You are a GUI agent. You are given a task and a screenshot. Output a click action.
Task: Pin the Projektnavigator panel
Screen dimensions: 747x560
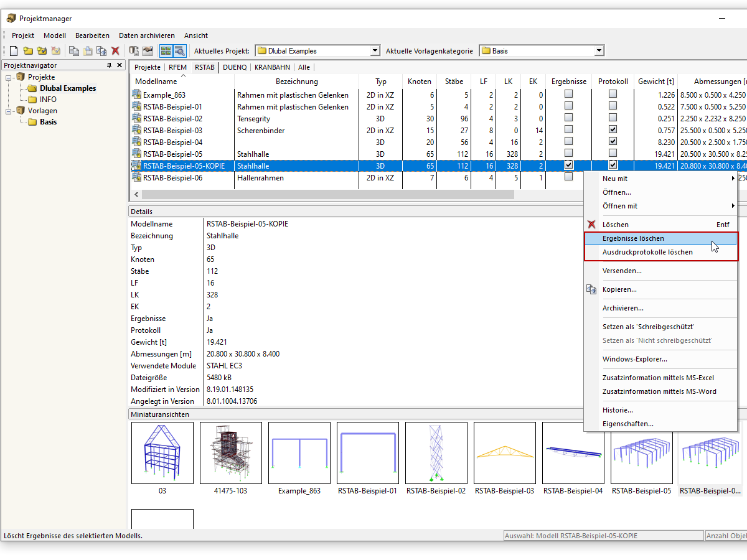click(110, 65)
